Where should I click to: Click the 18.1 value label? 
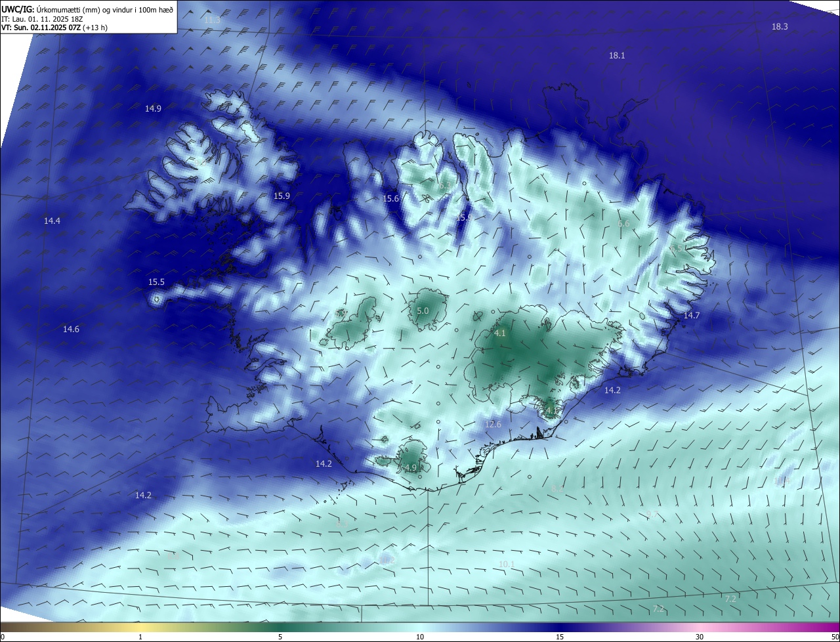617,56
